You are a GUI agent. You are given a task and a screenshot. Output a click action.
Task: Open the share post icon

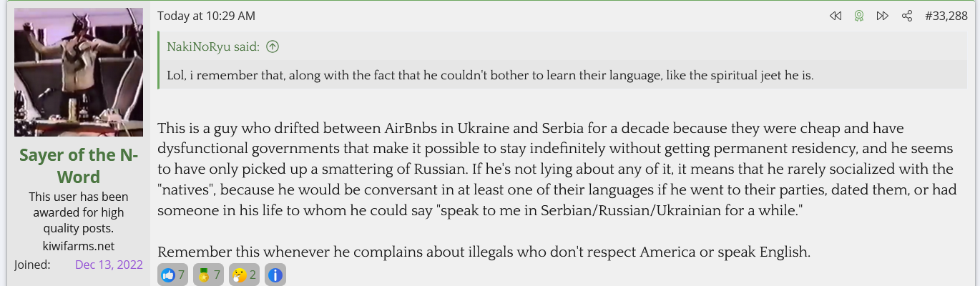click(907, 16)
